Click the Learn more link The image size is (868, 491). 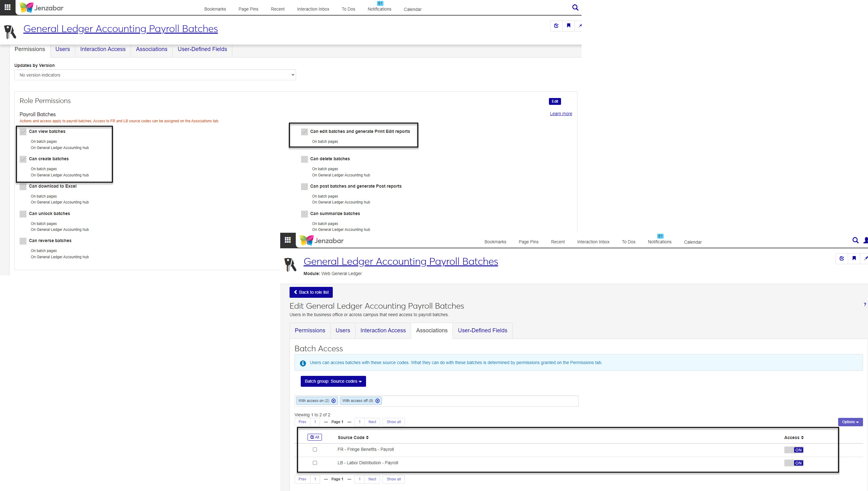[x=561, y=114]
